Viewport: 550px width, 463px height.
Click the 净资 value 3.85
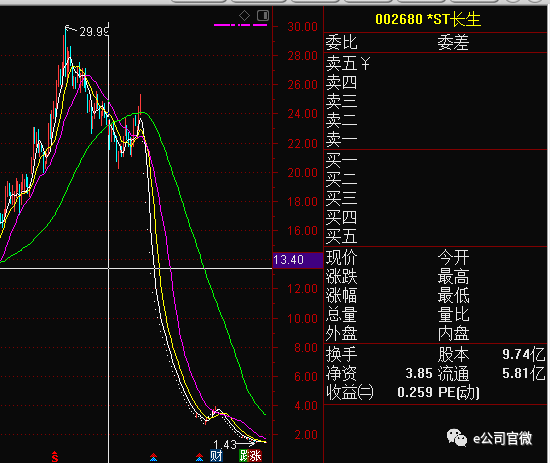(419, 374)
